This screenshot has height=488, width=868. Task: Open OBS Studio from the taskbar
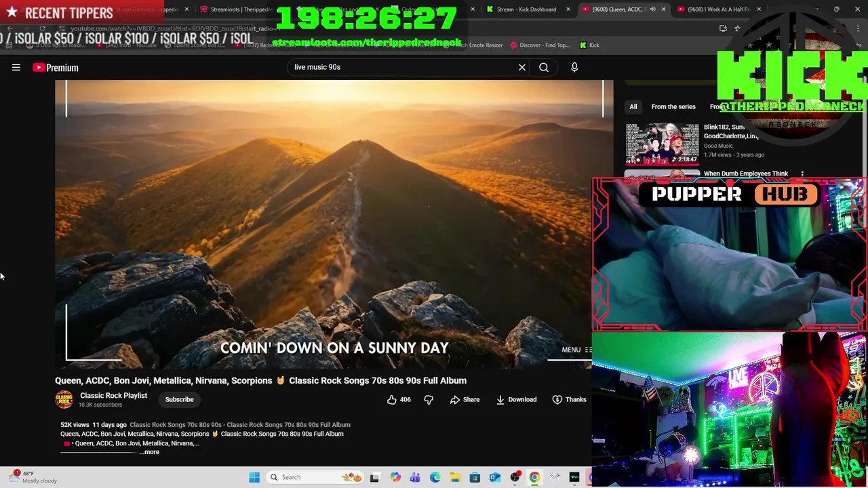click(x=515, y=477)
